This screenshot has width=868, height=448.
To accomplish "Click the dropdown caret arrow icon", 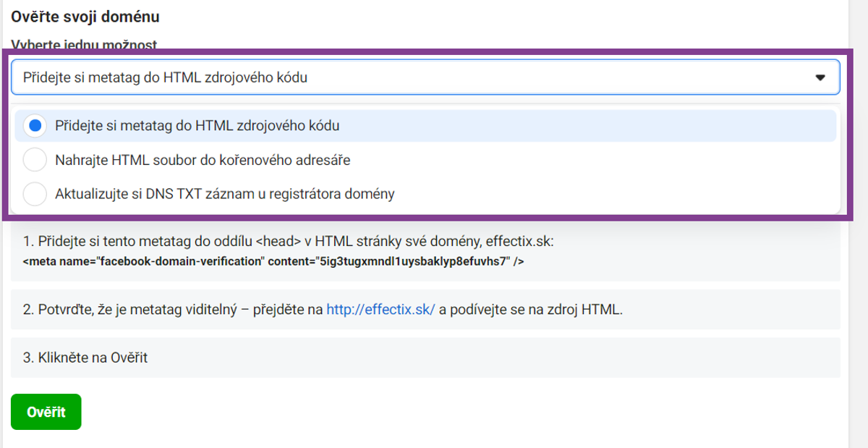I will click(820, 77).
